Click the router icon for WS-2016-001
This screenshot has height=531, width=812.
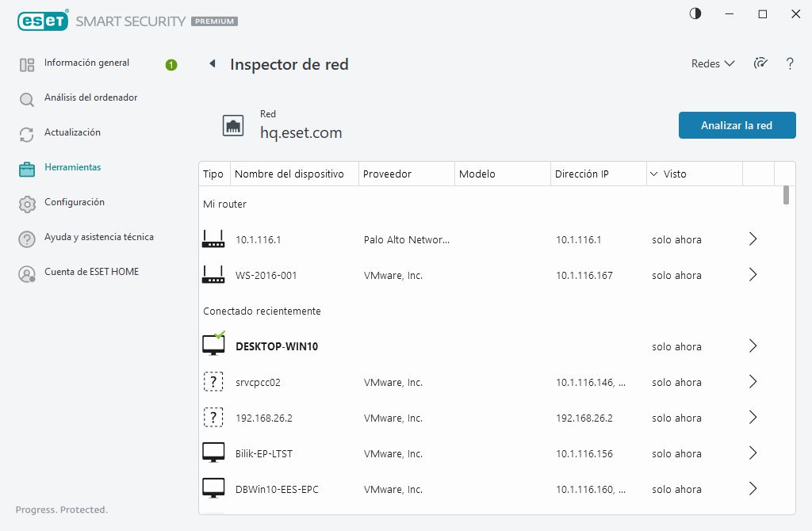[213, 275]
